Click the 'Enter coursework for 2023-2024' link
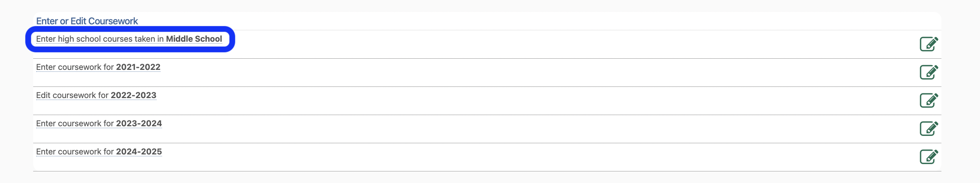980x183 pixels. tap(99, 124)
